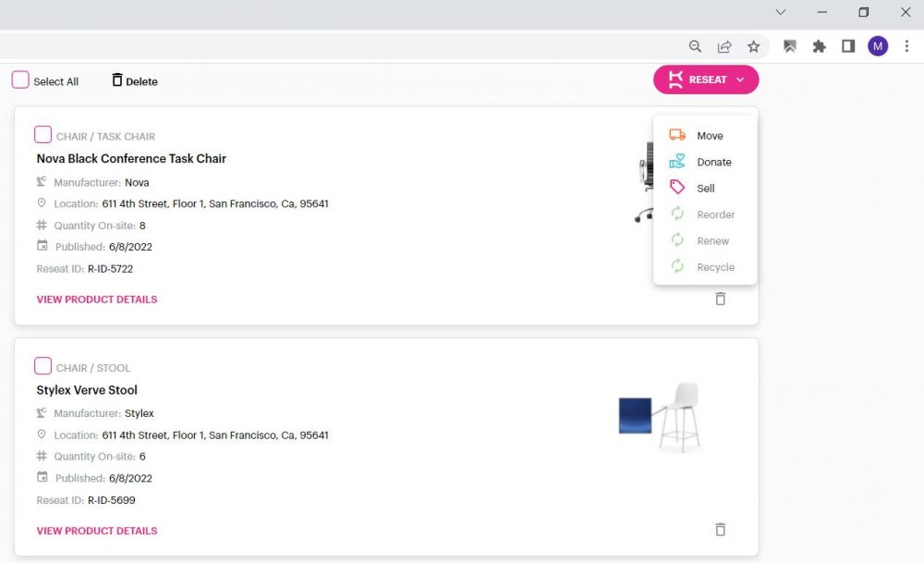Click the green Reorder cycle icon
Screen dimensions: 924x563
click(677, 214)
